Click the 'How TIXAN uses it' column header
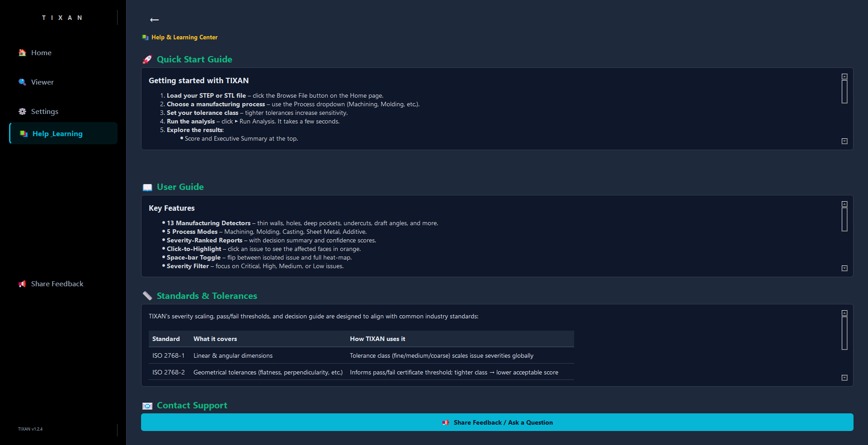Screen dimensions: 868x445 point(377,339)
